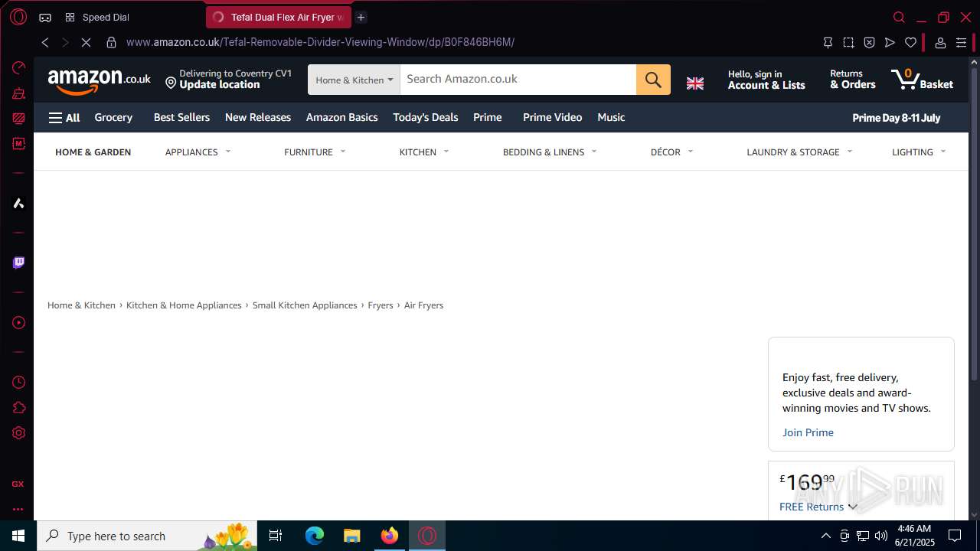Open History from the sidebar clock icon
The image size is (980, 551).
coord(18,382)
